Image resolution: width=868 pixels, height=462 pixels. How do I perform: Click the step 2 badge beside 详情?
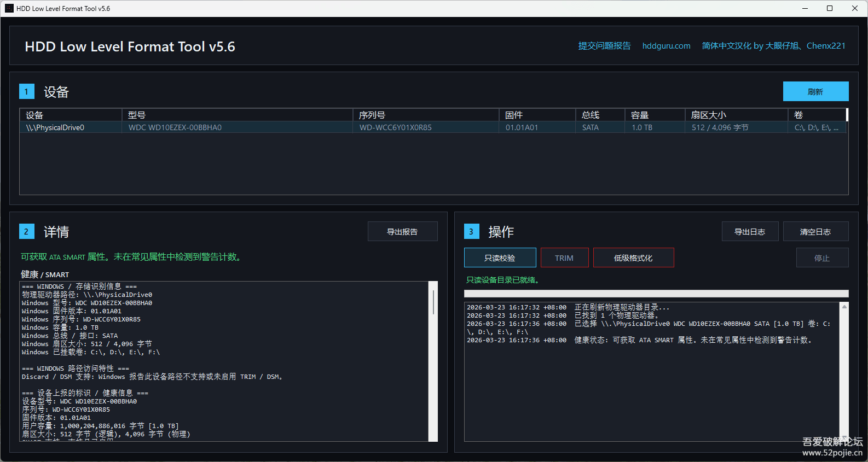pyautogui.click(x=26, y=231)
